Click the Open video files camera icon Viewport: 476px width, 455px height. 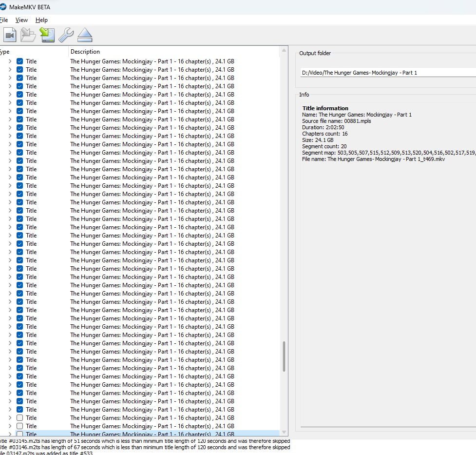coord(10,35)
